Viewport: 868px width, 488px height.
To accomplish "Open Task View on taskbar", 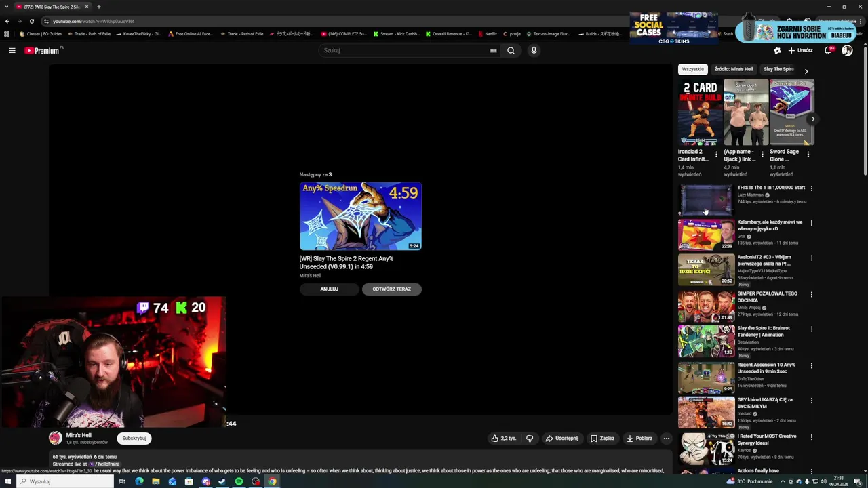I will 122,481.
